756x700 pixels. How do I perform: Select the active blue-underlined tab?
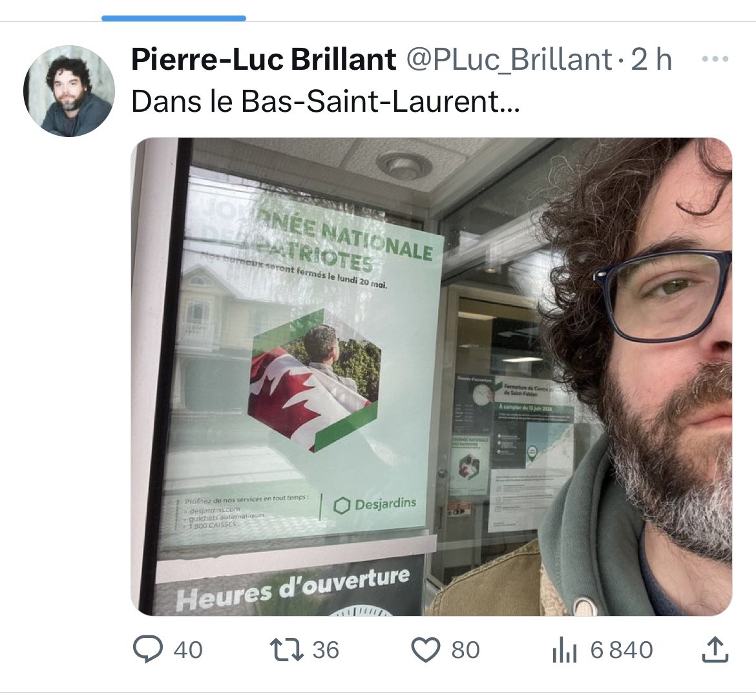click(174, 19)
